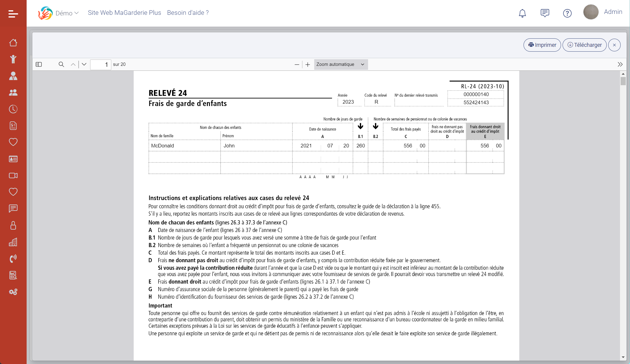This screenshot has width=630, height=364.
Task: Open the Site Web MaGarderie Plus menu
Action: point(124,13)
